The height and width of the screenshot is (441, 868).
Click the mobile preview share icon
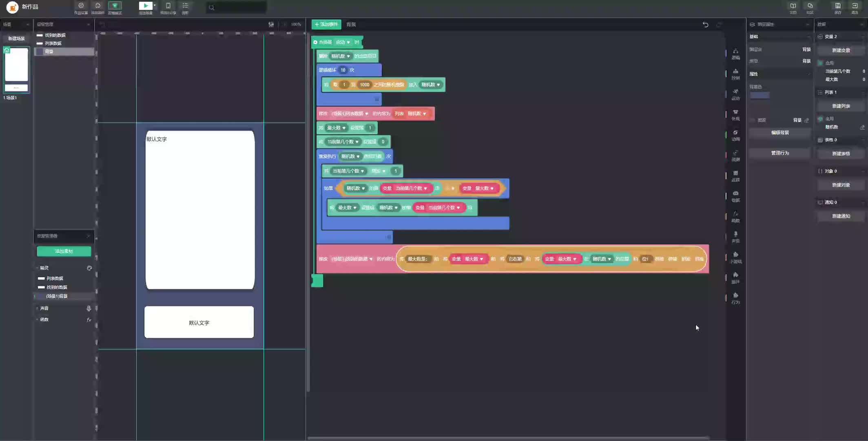click(168, 6)
